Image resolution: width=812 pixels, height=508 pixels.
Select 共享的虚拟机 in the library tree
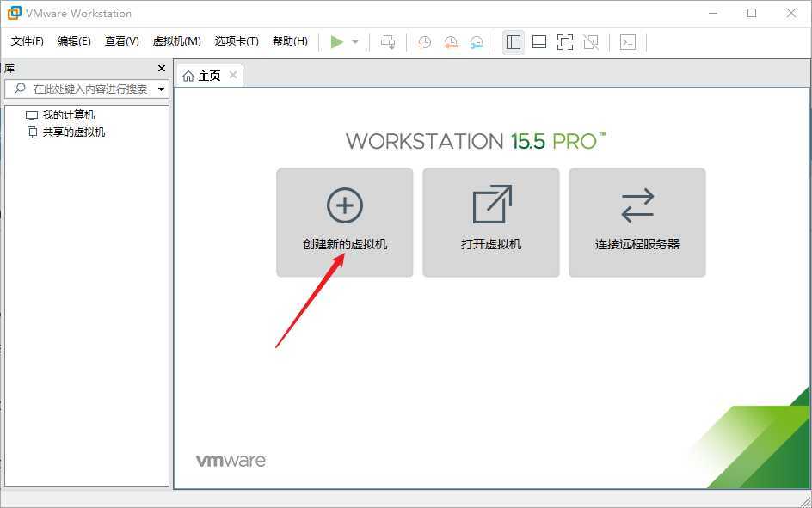point(65,132)
